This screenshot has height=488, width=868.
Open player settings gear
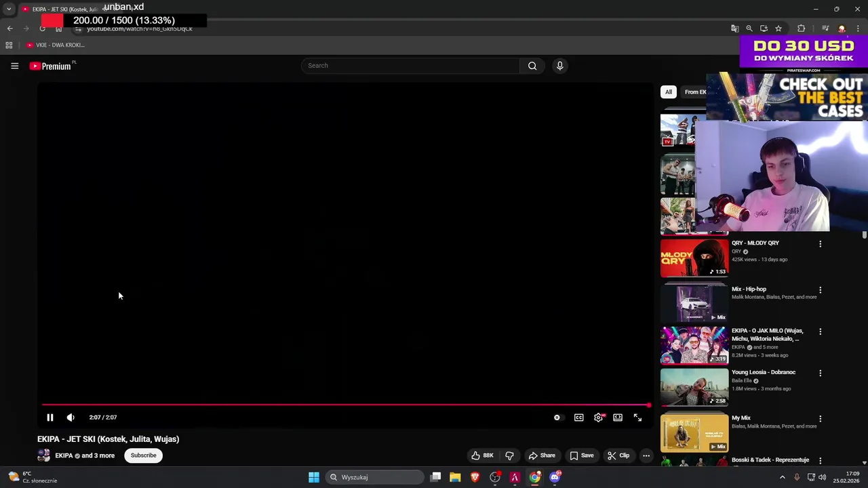598,418
